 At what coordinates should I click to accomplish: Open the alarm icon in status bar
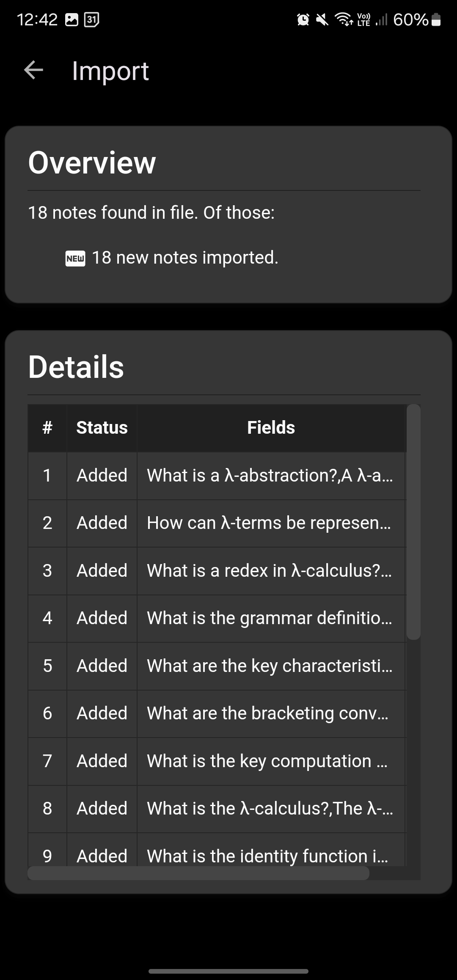(303, 19)
